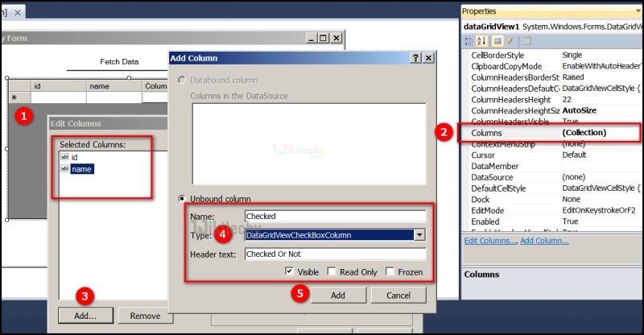Select the Databound column radio button
Viewport: 644px width, 335px height.
pyautogui.click(x=182, y=80)
